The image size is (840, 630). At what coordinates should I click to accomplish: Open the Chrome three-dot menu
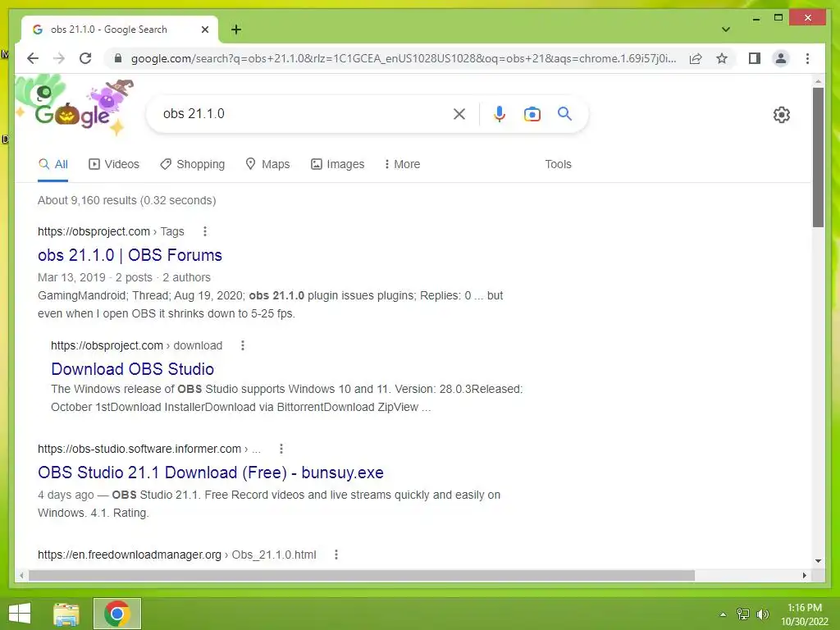[x=807, y=58]
